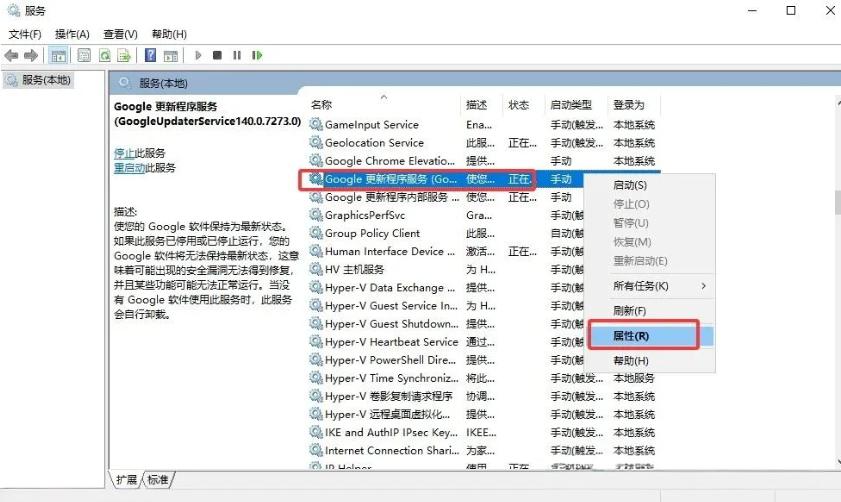Sort by the 描述 column header
The image size is (841, 502).
(481, 105)
